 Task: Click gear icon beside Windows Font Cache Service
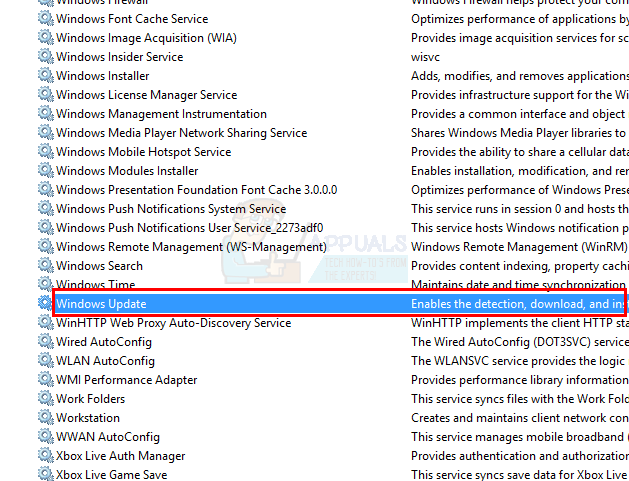[x=46, y=18]
